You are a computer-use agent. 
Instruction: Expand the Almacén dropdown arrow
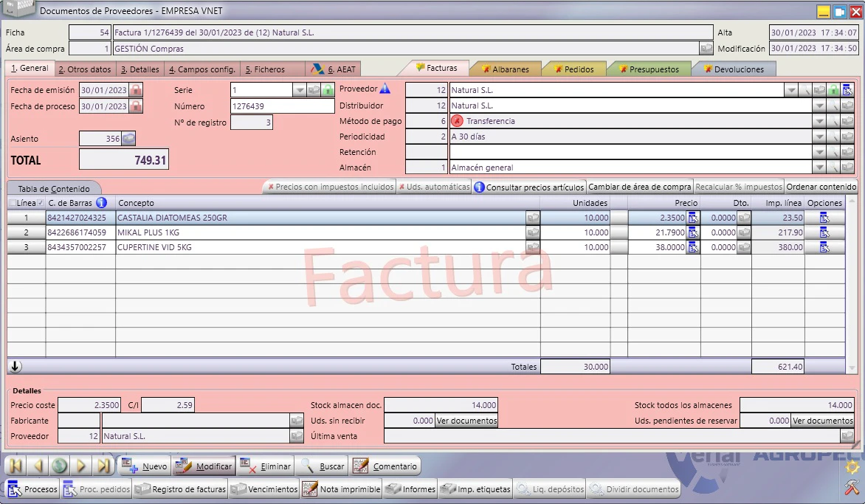(819, 168)
